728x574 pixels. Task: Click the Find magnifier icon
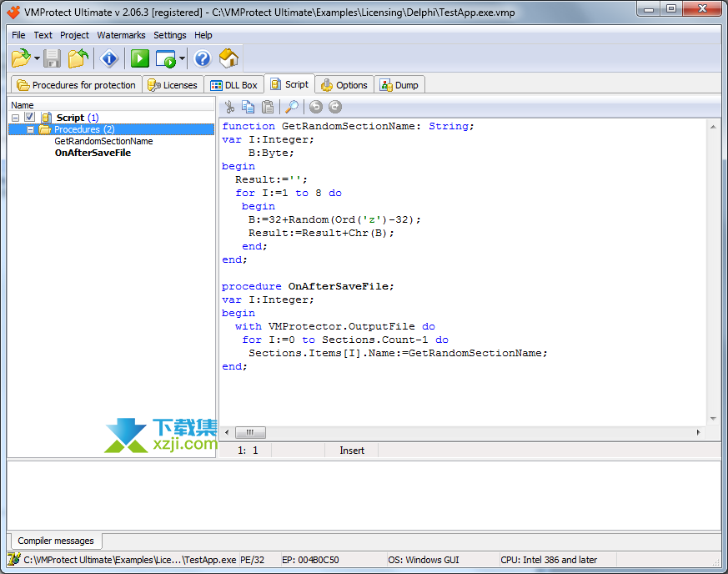coord(292,108)
